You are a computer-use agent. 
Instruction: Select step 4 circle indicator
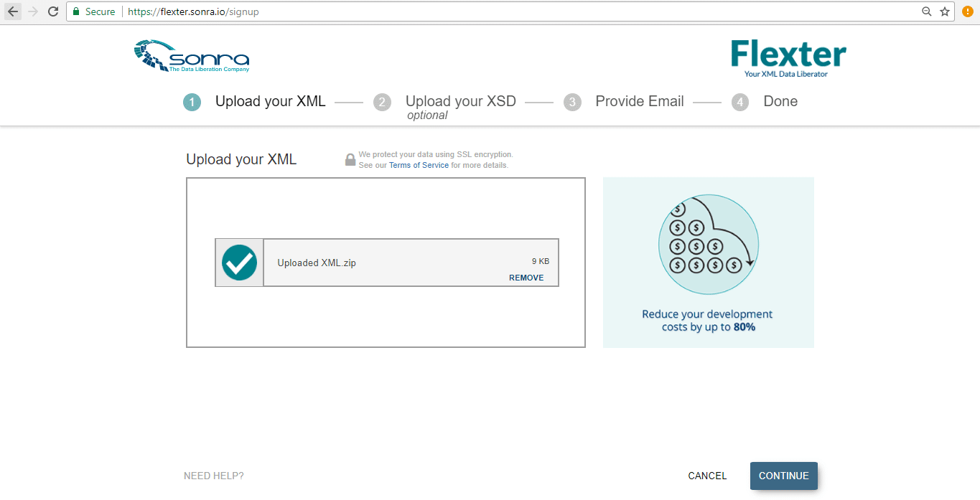pos(740,103)
